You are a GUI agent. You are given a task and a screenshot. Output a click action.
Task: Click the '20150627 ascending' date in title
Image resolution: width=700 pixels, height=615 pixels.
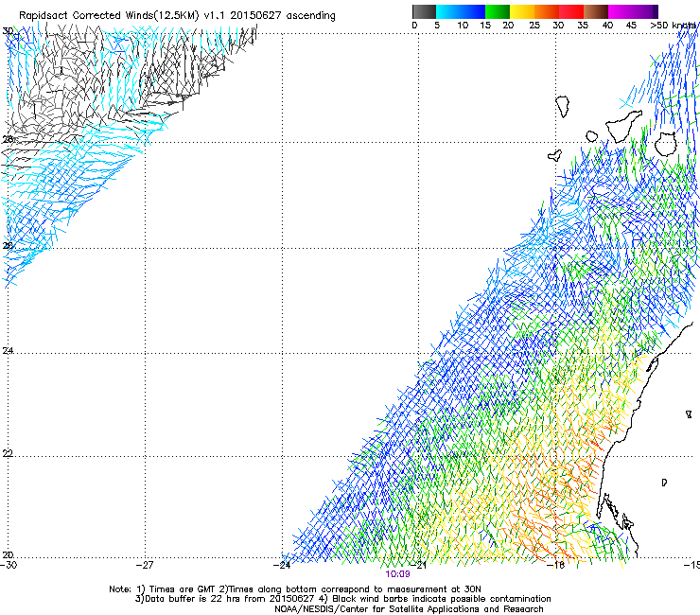(283, 16)
